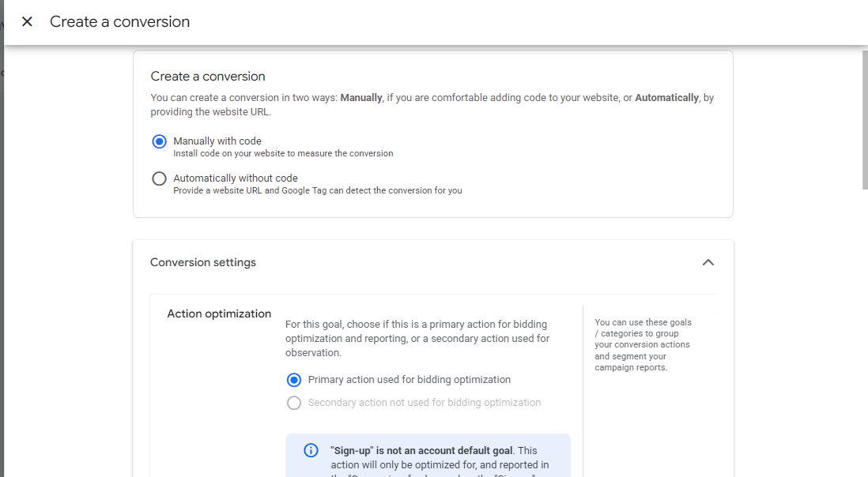Select the Manually with code radio button

(160, 141)
